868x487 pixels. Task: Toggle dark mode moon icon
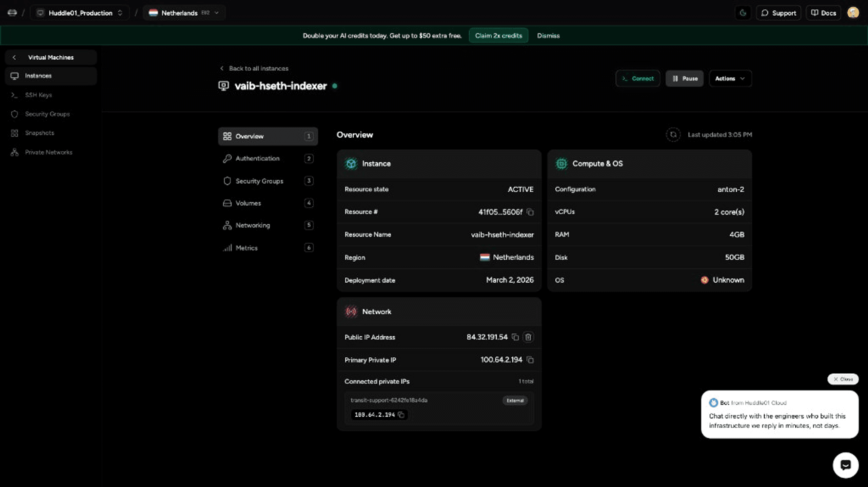(743, 13)
